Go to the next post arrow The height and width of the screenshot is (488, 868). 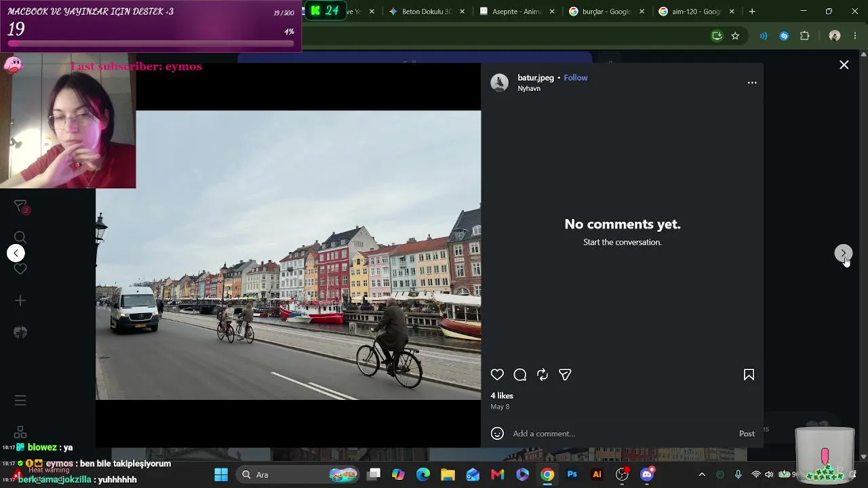pos(843,253)
